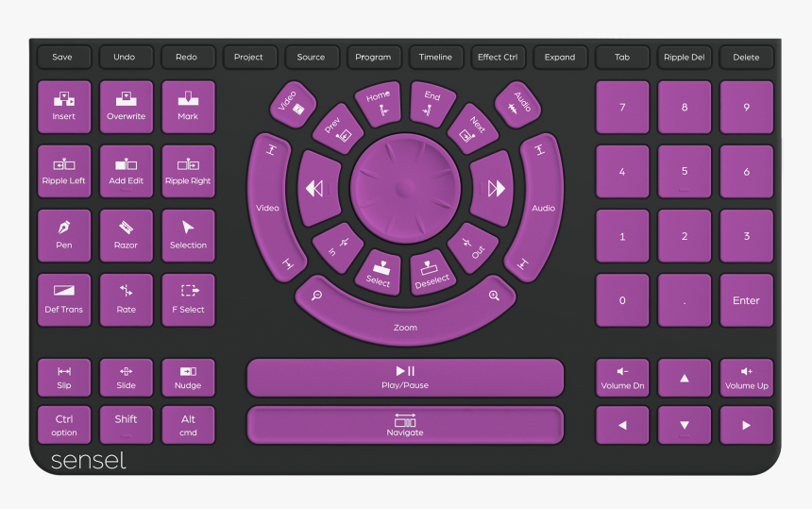Tap the fast-forward double-arrow key

(x=491, y=189)
